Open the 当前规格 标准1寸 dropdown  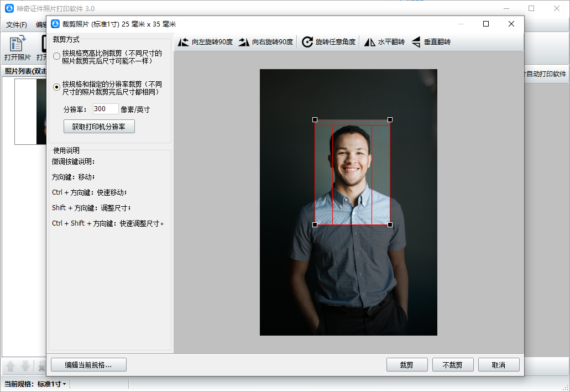(x=51, y=384)
